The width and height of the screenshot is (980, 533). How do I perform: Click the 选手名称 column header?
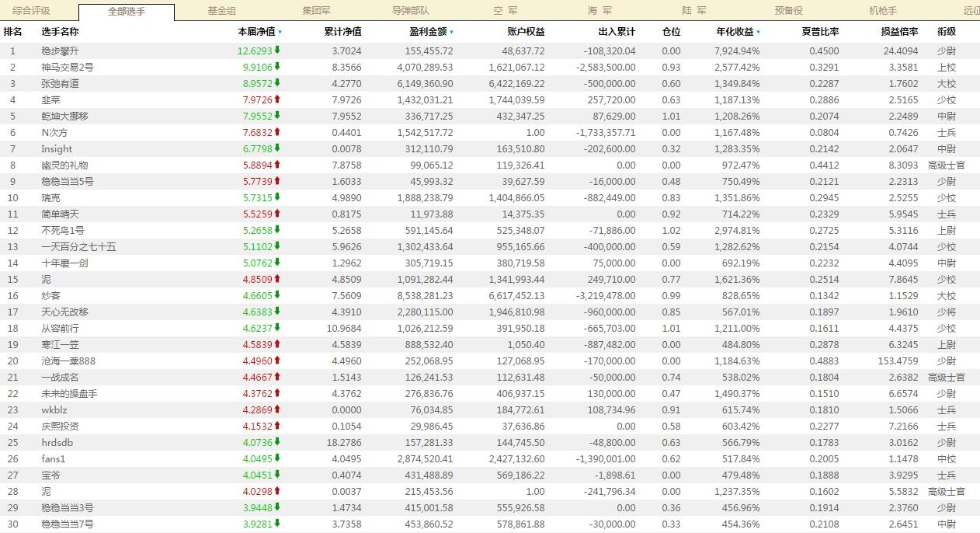click(60, 32)
